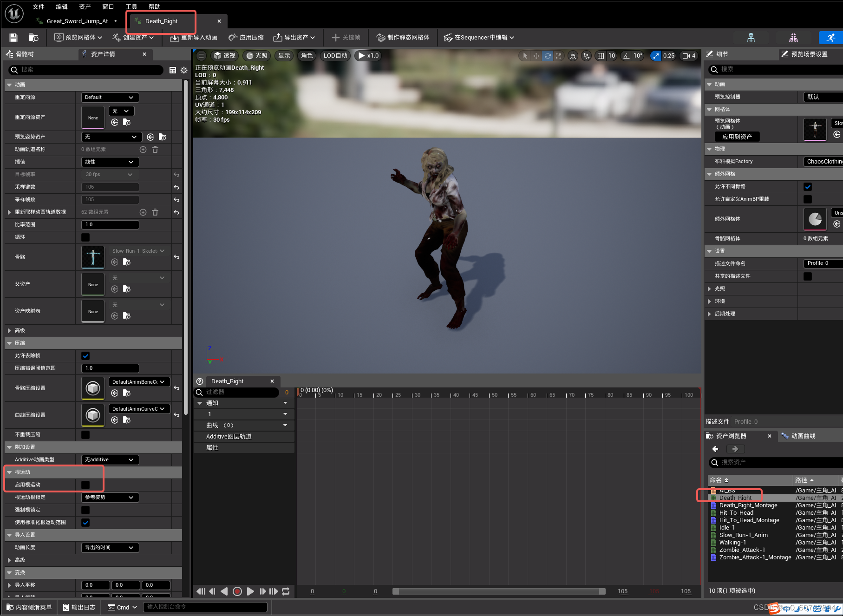Open the root motion root lock dropdown
Screen dimensions: 843x616
tap(110, 498)
